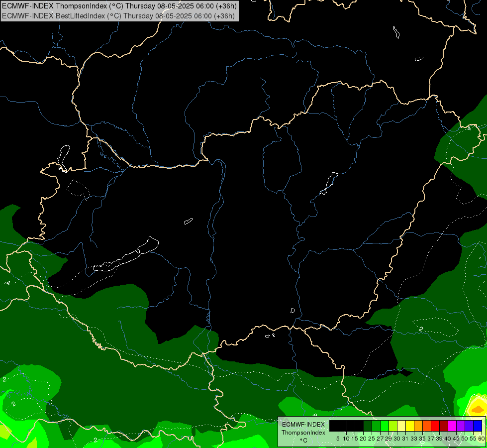Click the legend value 5
This screenshot has height=448, width=487.
[338, 439]
